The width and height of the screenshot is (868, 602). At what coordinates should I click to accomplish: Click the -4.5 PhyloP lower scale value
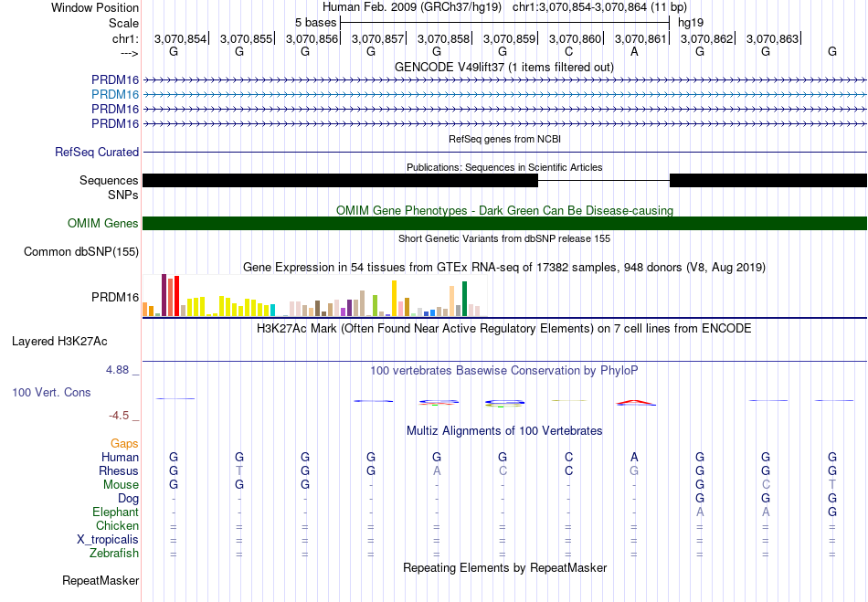119,415
